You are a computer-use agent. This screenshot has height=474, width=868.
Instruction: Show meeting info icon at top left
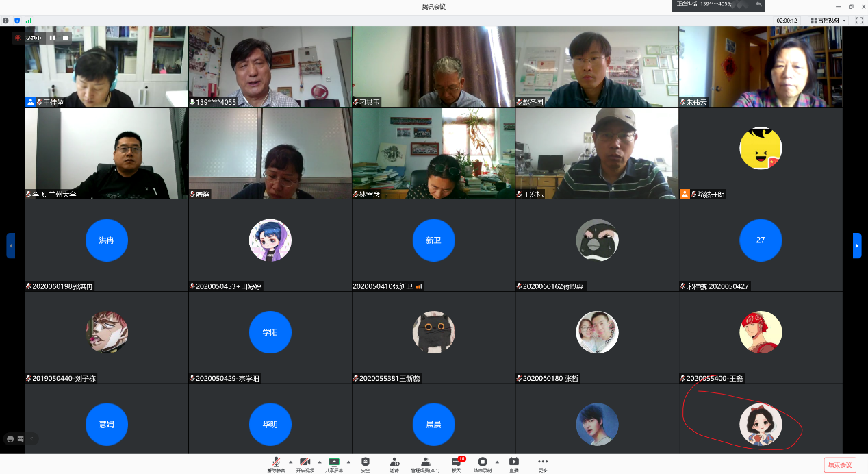[x=5, y=21]
